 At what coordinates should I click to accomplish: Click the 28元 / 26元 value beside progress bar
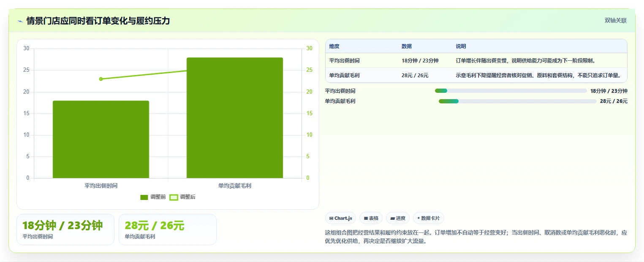pos(614,101)
